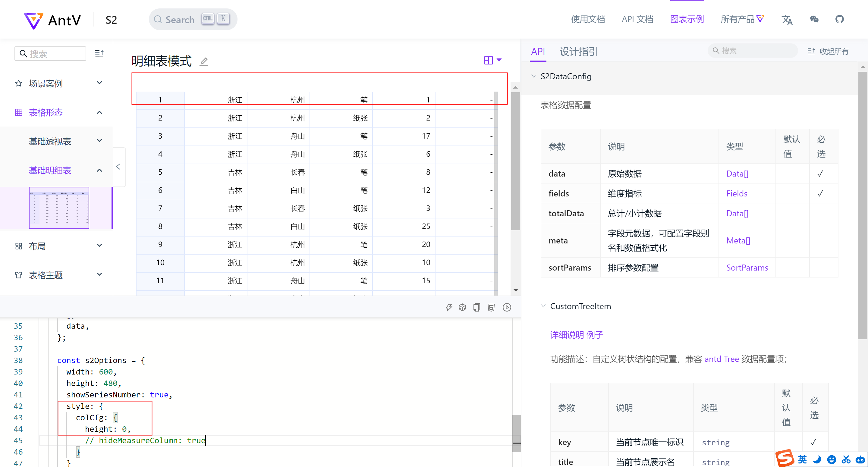The width and height of the screenshot is (868, 467).
Task: Open the example in StackBlitz
Action: [449, 307]
